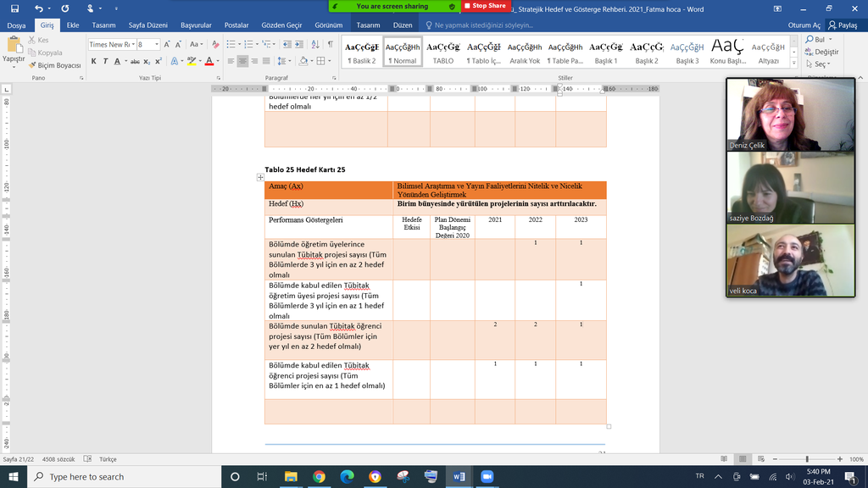Screen dimensions: 868x488
Task: Click the Bold (K) formatting button
Action: coord(94,61)
